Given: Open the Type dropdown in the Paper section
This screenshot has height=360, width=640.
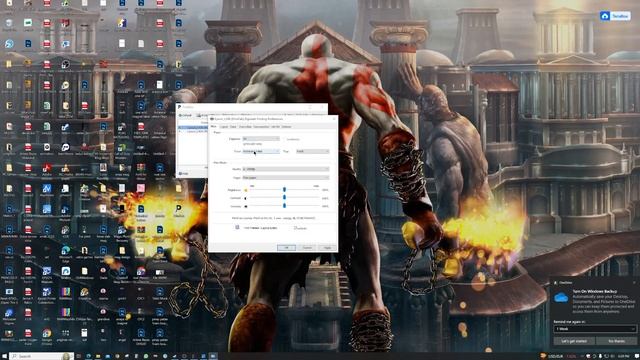Looking at the screenshot, I should 313,151.
